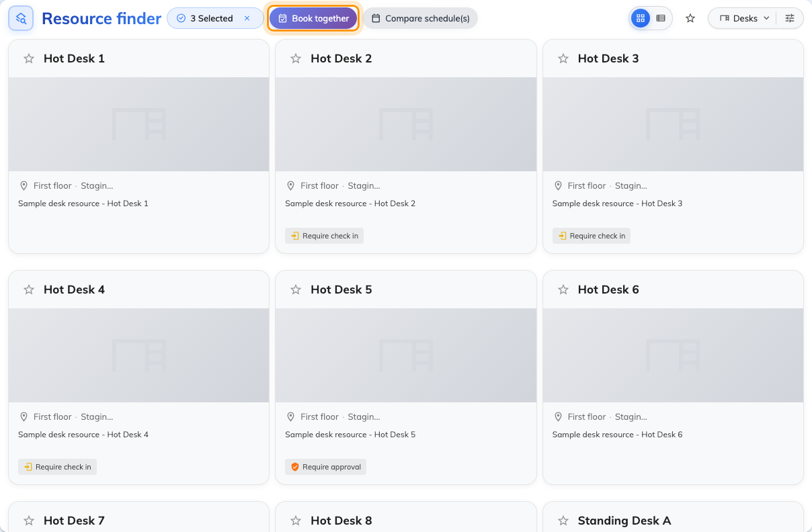Click 'Sample desk resource - Hot Desk 3' text
This screenshot has height=532, width=812.
617,204
